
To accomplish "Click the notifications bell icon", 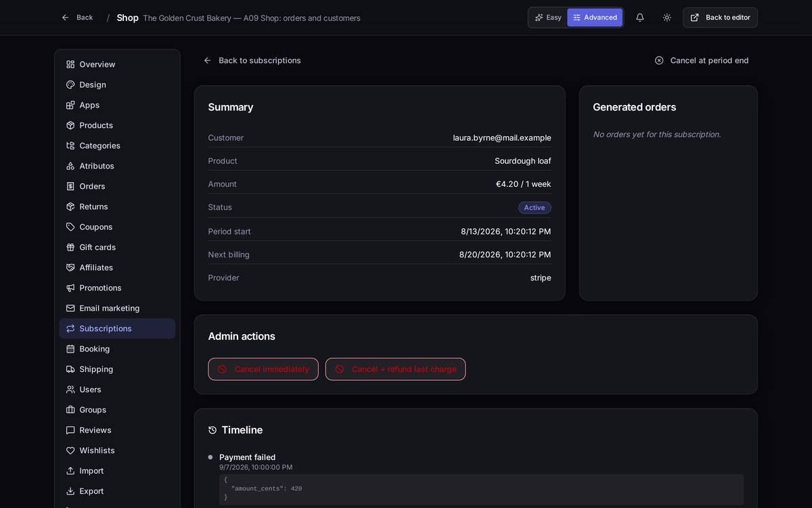I will tap(639, 18).
